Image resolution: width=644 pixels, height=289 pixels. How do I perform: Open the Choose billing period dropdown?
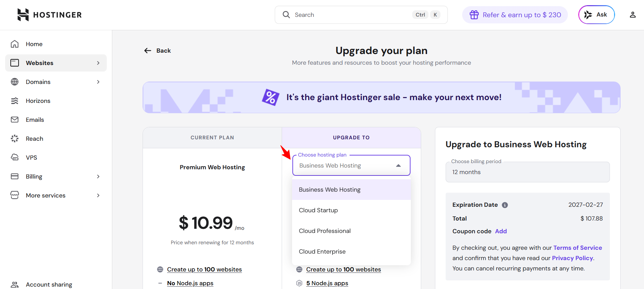[x=528, y=172]
